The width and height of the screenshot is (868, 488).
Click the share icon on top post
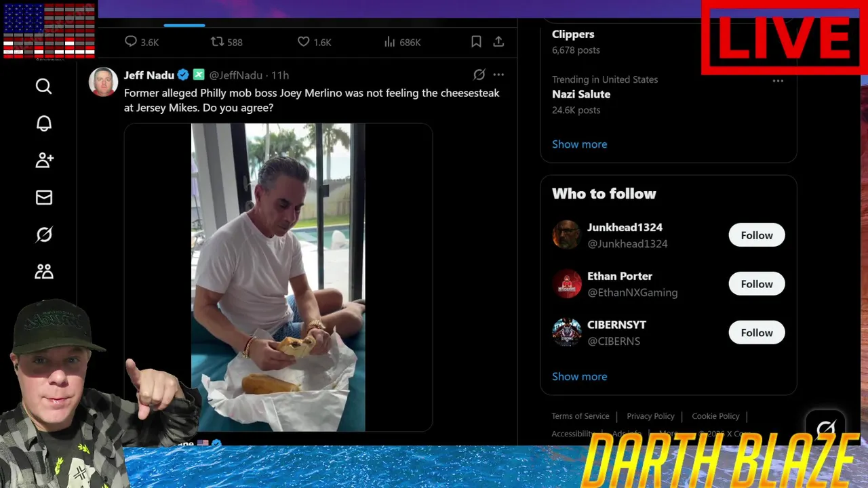pos(498,42)
